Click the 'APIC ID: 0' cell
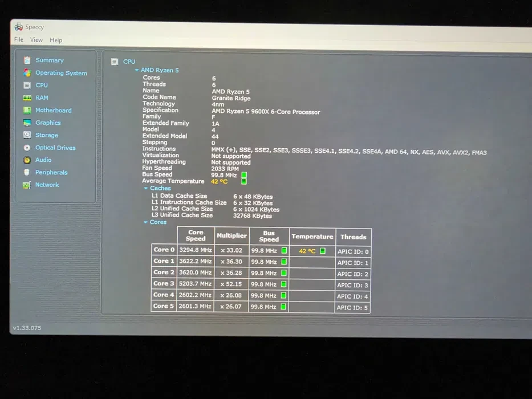This screenshot has width=532, height=399. (x=353, y=251)
